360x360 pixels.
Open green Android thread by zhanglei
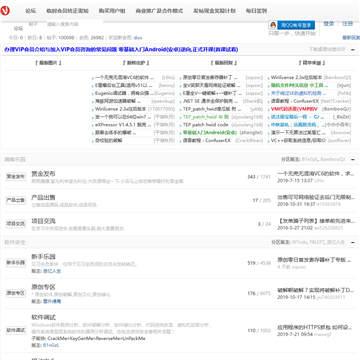coord(210,133)
